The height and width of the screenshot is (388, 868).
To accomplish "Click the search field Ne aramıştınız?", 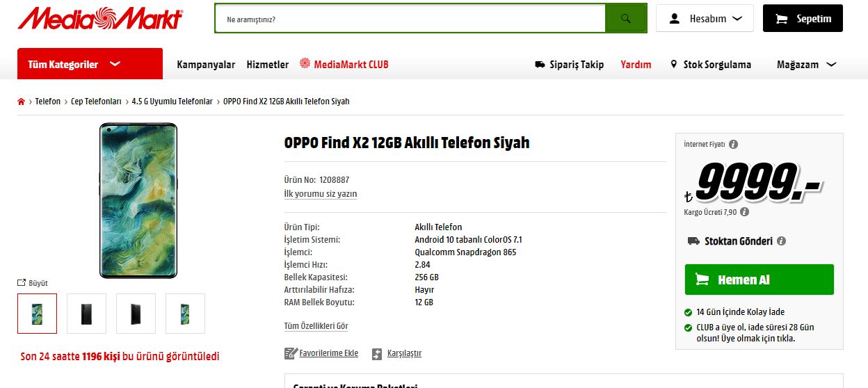I will point(410,19).
